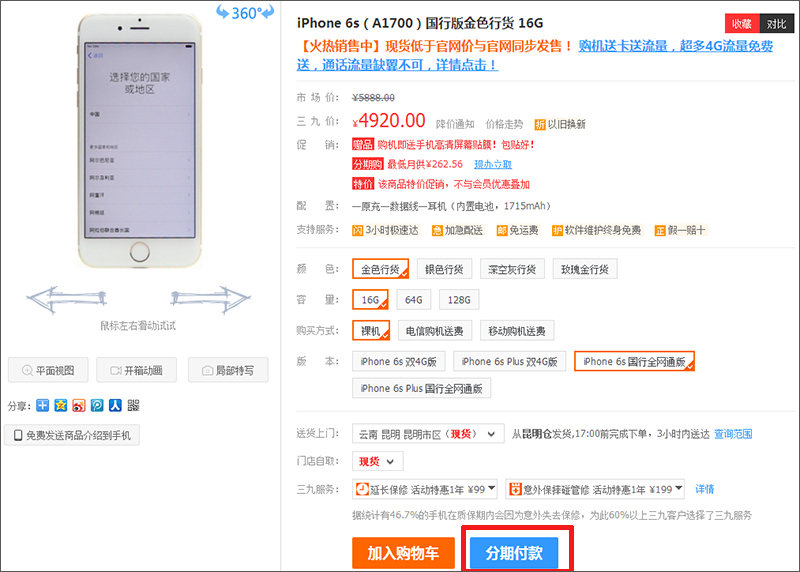The height and width of the screenshot is (572, 800).
Task: Click the 360° rotate view icon
Action: pyautogui.click(x=245, y=12)
